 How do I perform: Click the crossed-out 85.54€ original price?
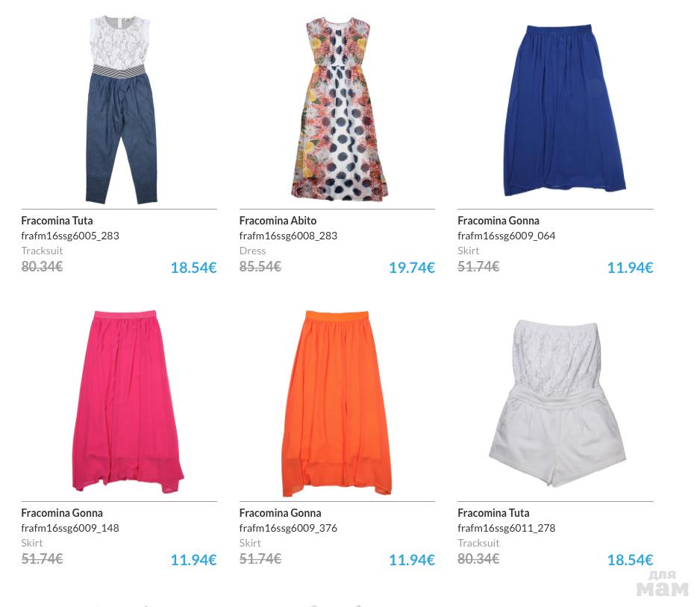tap(260, 267)
